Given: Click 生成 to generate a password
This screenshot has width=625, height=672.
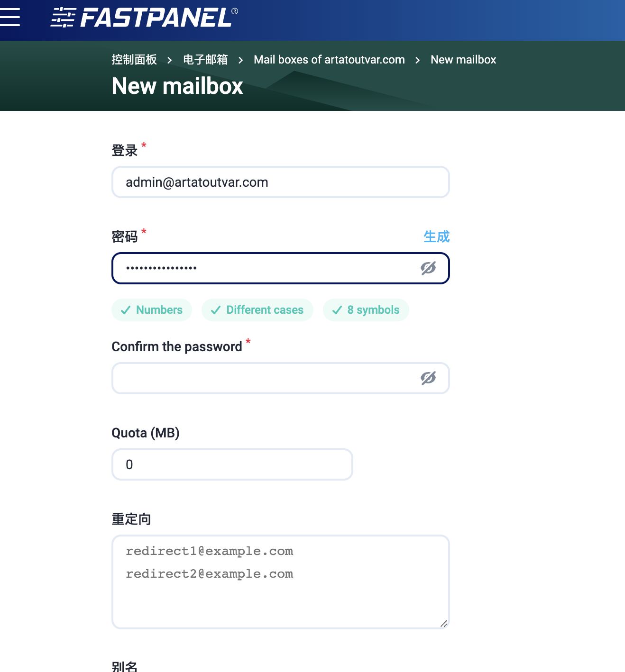Looking at the screenshot, I should click(436, 237).
